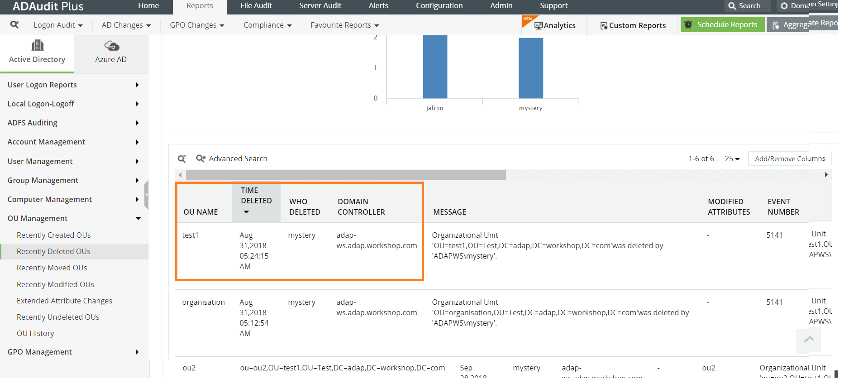Screen dimensions: 868x384
Task: Click the Custom Reports icon
Action: coord(604,26)
